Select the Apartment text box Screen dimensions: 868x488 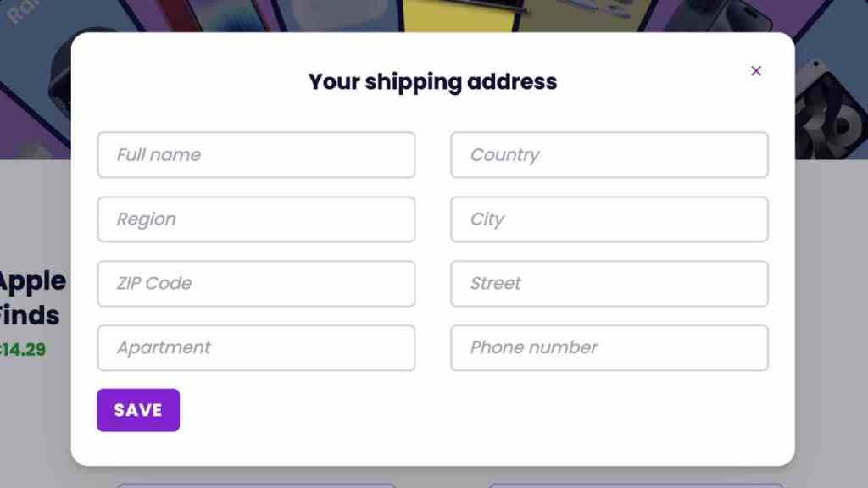(256, 348)
